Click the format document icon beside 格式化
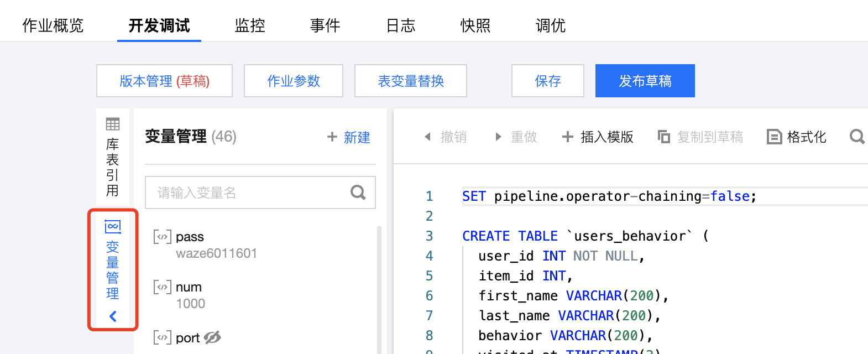This screenshot has width=868, height=354. [774, 137]
